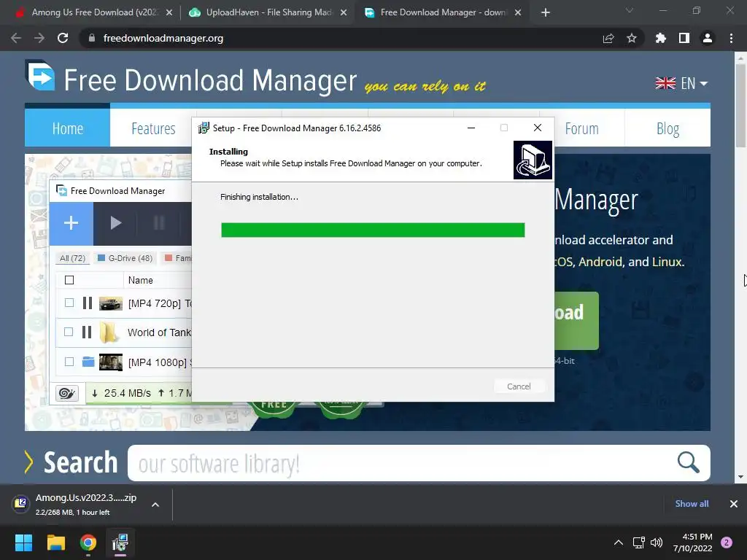The height and width of the screenshot is (560, 747).
Task: Open the notifications badge
Action: click(x=727, y=542)
